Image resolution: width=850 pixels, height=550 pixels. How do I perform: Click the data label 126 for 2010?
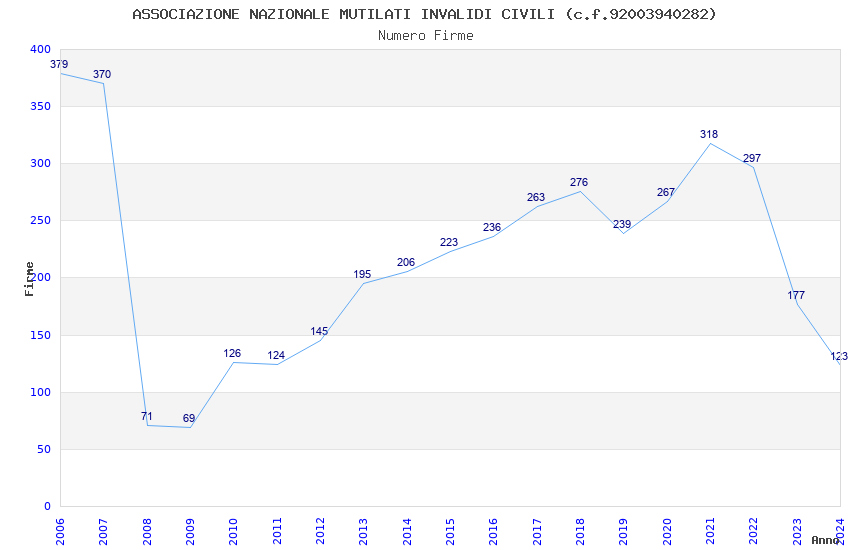click(x=232, y=353)
